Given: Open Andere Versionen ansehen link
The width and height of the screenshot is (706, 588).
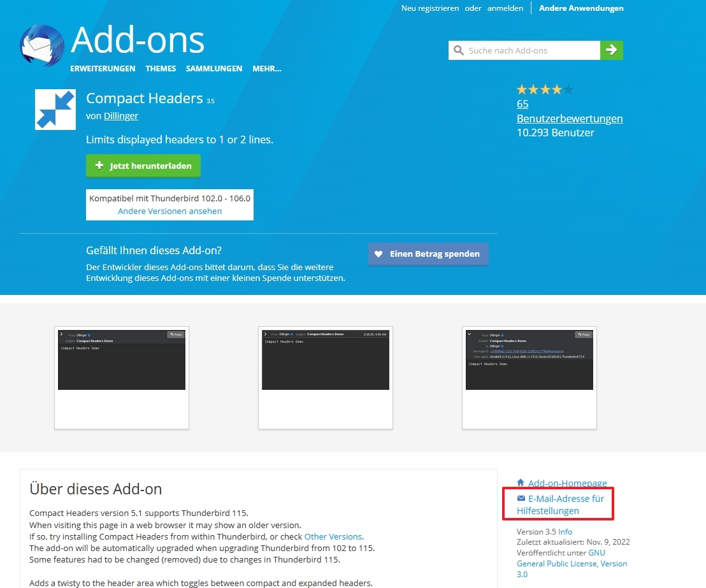Looking at the screenshot, I should pos(169,211).
